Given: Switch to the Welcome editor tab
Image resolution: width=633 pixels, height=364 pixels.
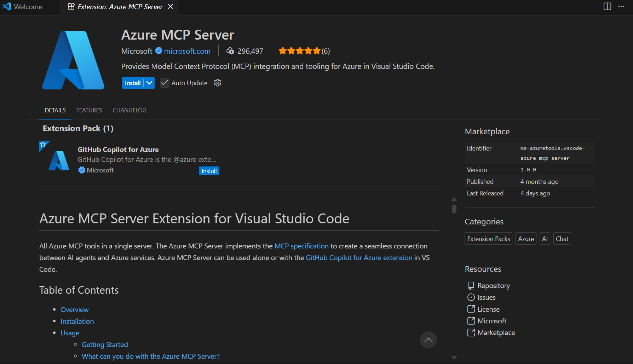Looking at the screenshot, I should click(x=28, y=7).
